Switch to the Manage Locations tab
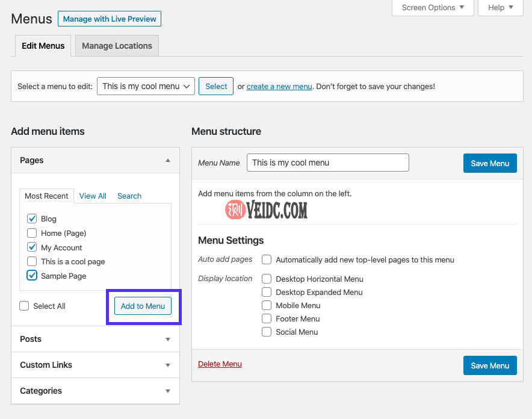Image resolution: width=532 pixels, height=419 pixels. click(x=117, y=46)
